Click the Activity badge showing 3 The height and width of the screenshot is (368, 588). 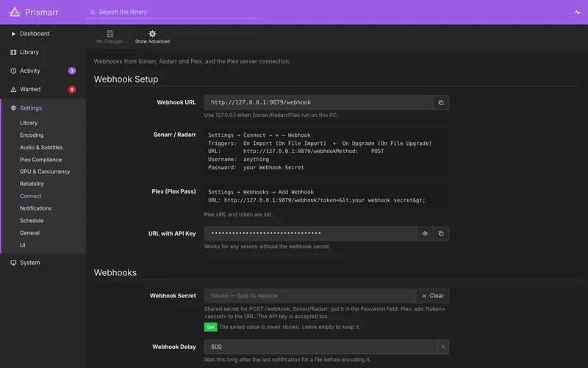pyautogui.click(x=72, y=71)
